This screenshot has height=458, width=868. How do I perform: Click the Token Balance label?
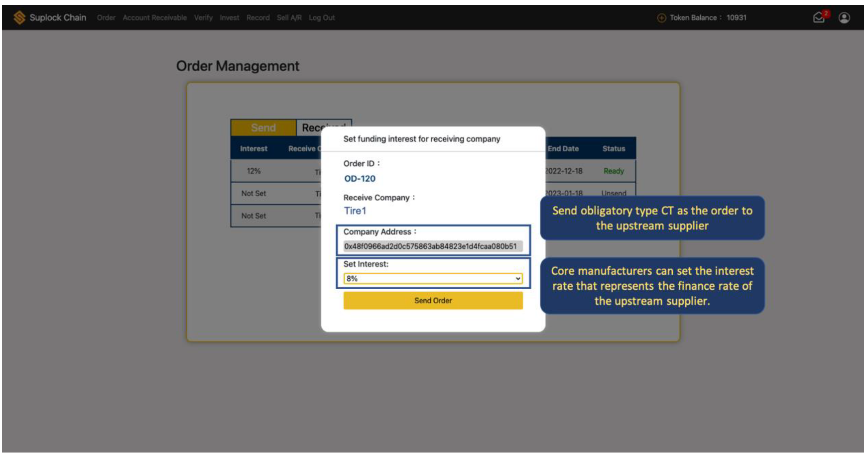click(x=693, y=18)
